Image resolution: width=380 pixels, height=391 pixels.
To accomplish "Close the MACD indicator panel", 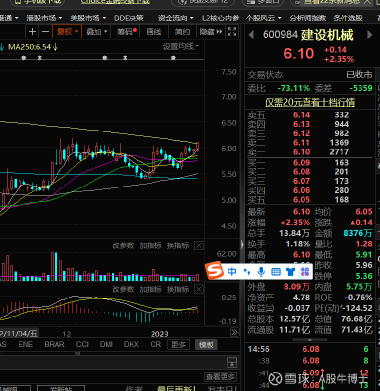I will click(199, 289).
